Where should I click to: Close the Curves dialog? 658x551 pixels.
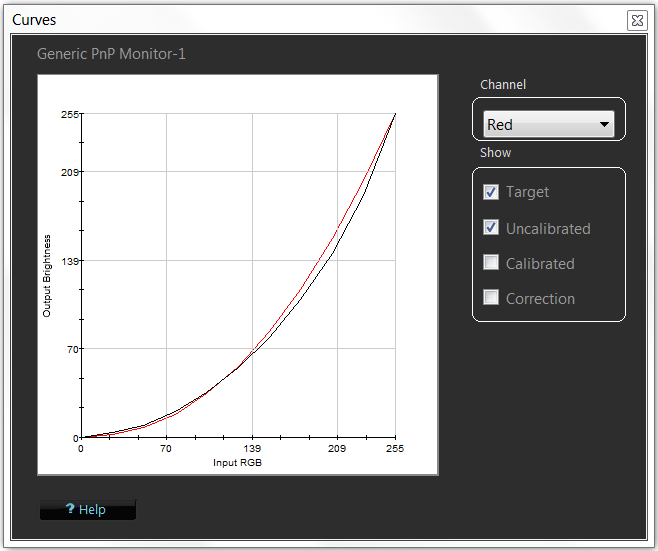637,20
